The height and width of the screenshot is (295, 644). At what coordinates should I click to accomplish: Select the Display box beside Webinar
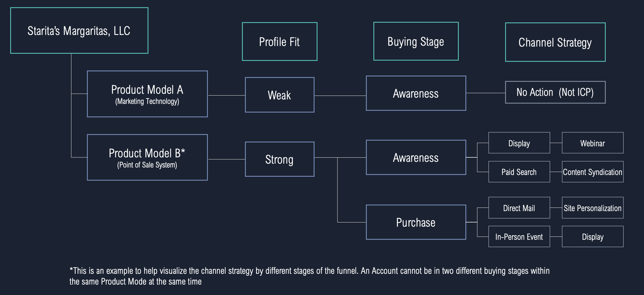point(519,143)
